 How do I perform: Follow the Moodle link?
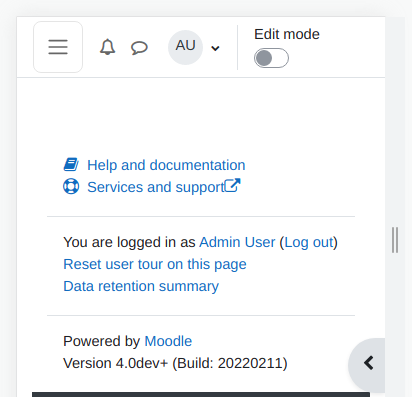click(168, 341)
